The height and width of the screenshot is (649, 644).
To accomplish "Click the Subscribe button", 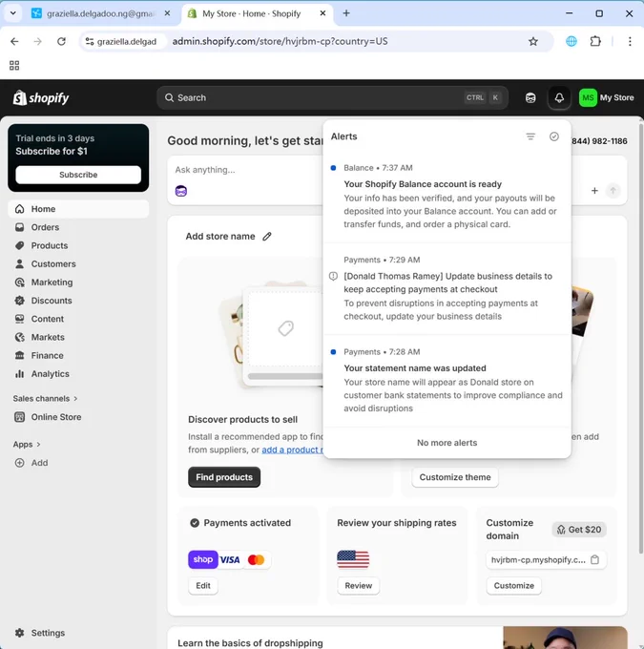I will [78, 175].
